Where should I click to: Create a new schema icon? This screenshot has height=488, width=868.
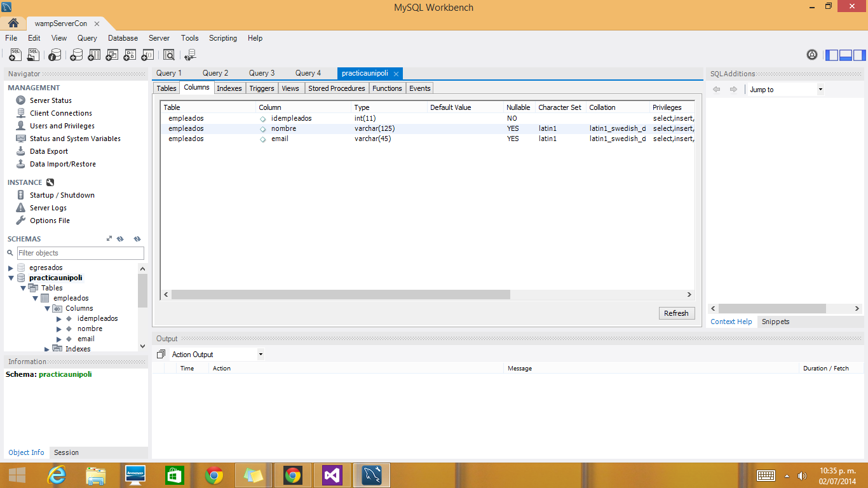pyautogui.click(x=77, y=55)
